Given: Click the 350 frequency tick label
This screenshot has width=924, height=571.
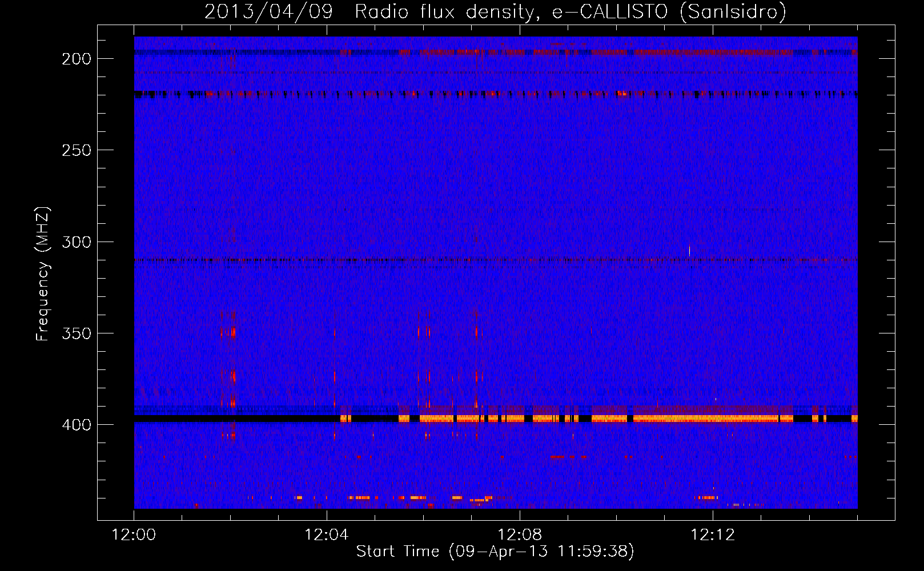Looking at the screenshot, I should pos(77,333).
